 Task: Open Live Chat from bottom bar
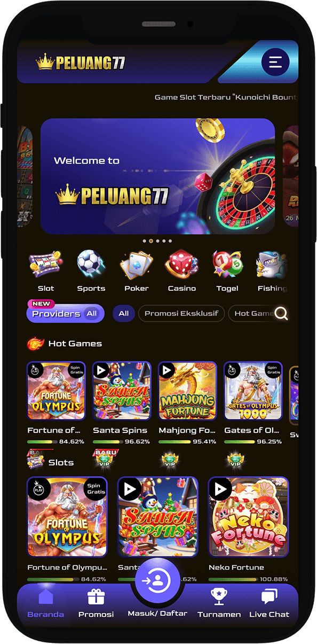click(269, 603)
